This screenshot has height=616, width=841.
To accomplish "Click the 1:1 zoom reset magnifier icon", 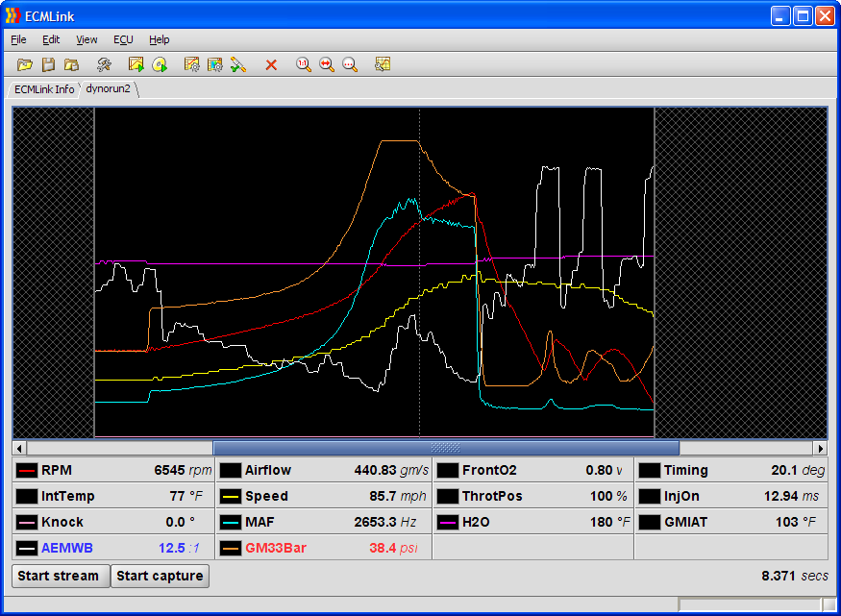I will pos(303,64).
